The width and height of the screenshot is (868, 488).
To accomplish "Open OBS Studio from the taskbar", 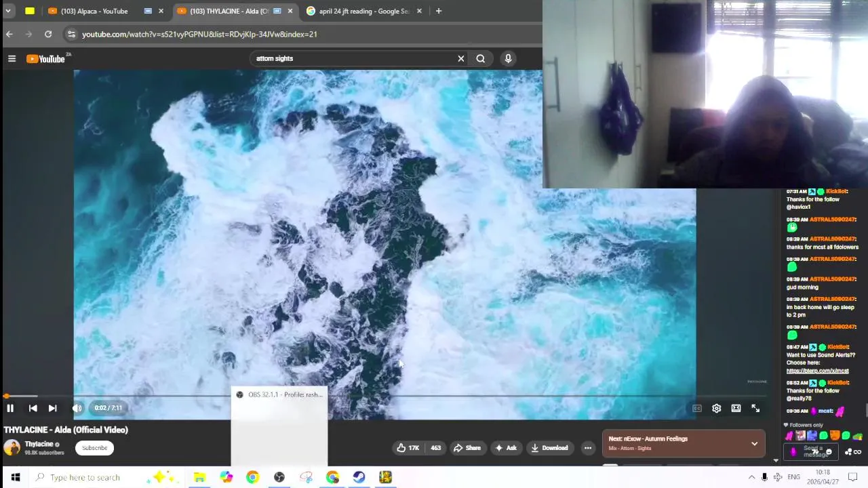I will tap(279, 477).
